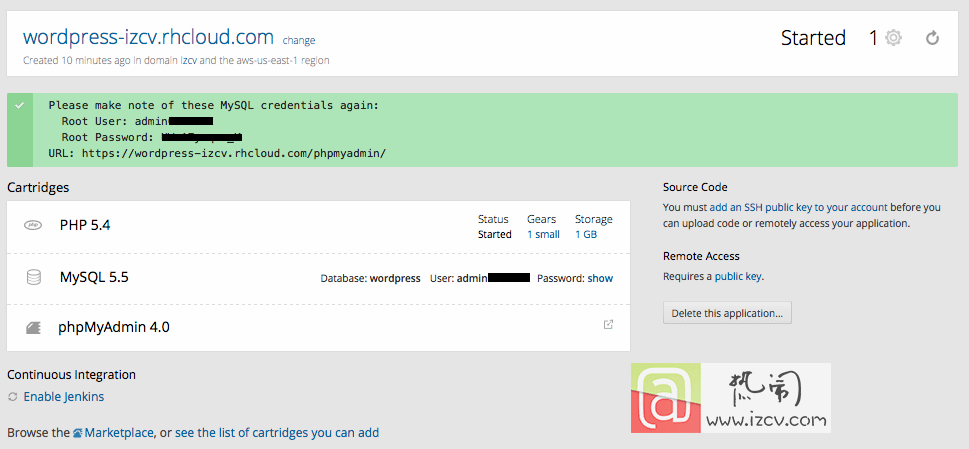Click the gear count number 1 in header
Image resolution: width=969 pixels, height=449 pixels.
click(873, 38)
